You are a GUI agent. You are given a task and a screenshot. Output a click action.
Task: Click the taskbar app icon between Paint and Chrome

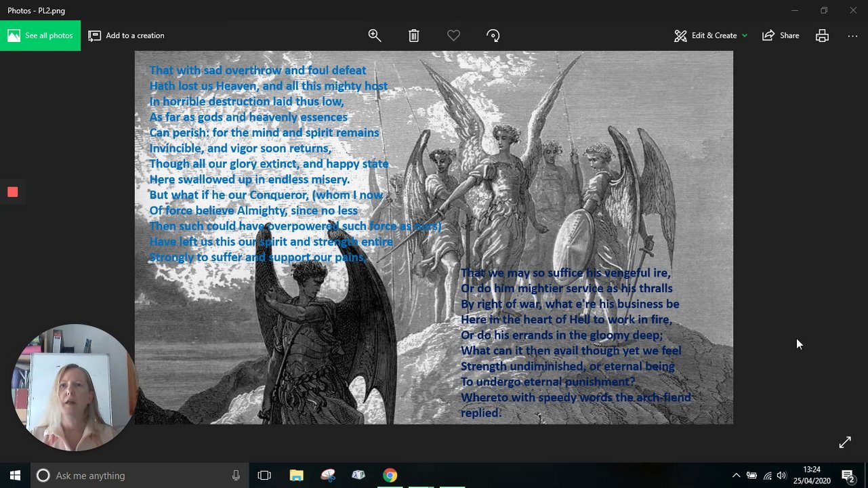(358, 475)
